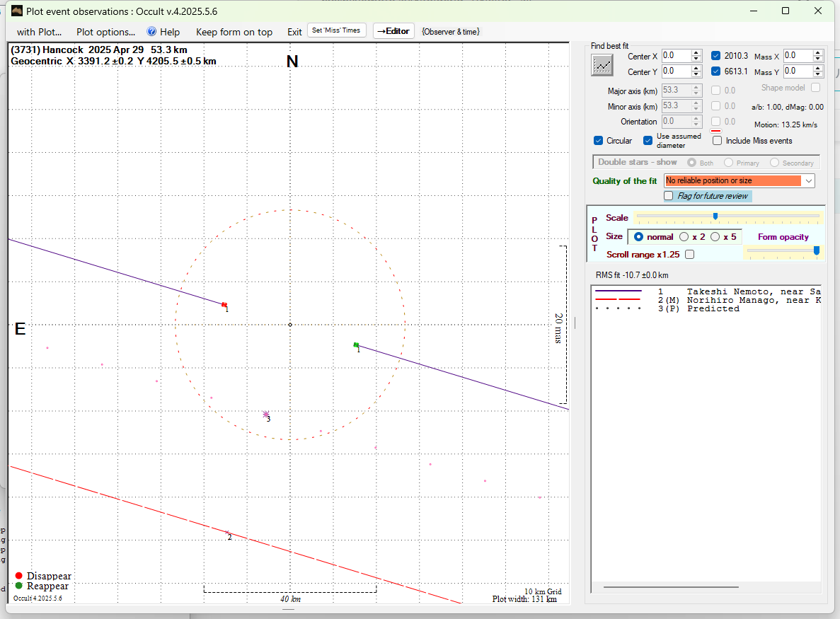Click the red Disappear marker on chord 1
Viewport: 840px width, 619px height.
[224, 304]
